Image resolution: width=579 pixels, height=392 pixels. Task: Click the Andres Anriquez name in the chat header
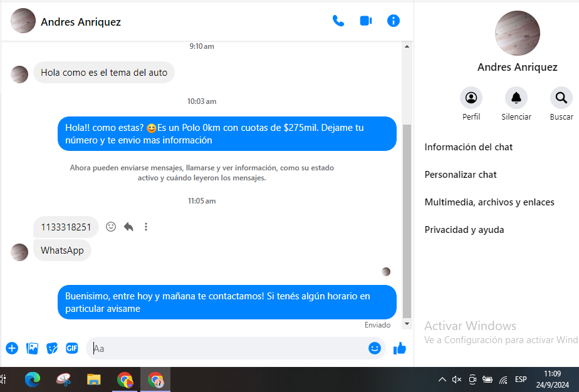pos(81,22)
